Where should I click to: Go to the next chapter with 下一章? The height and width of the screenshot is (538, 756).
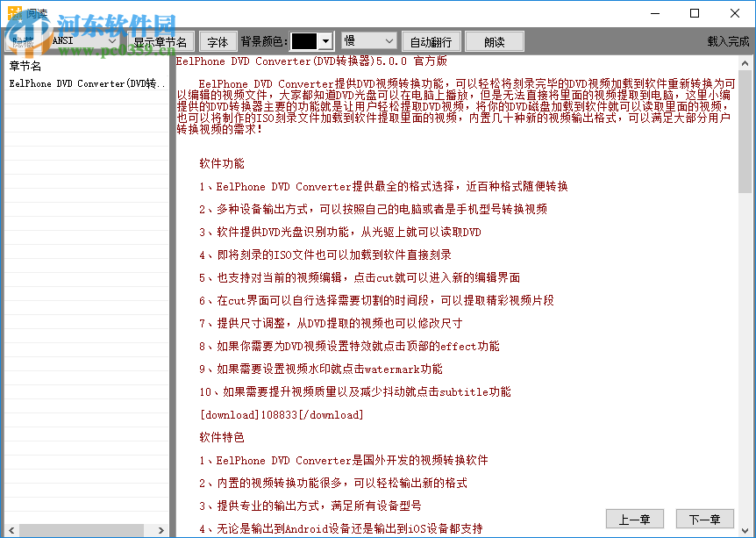point(704,519)
